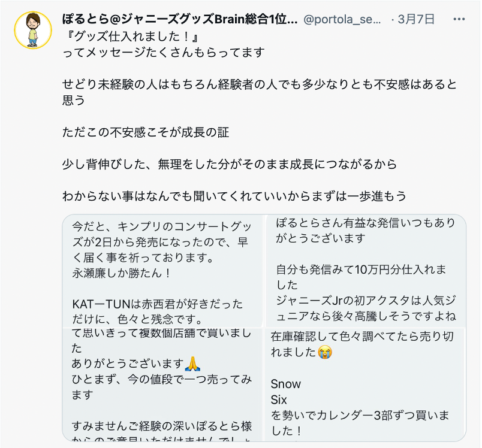Click the @portola_se handle
482x448 pixels.
(344, 19)
